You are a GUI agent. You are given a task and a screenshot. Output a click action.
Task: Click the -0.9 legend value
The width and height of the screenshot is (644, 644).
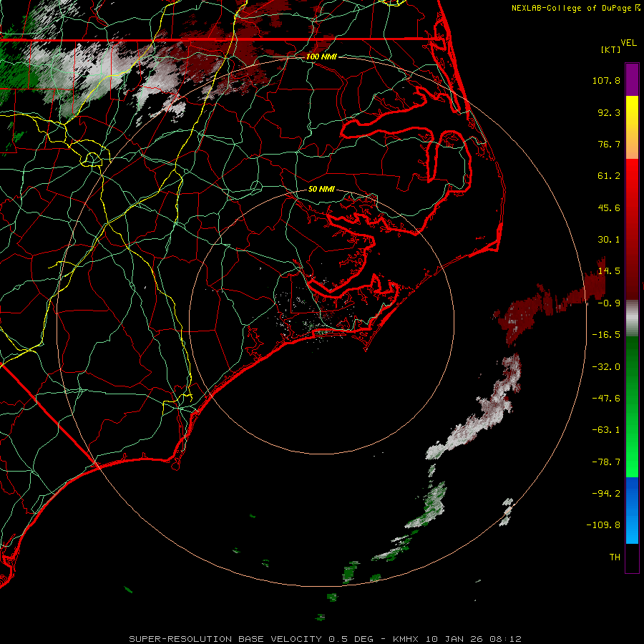pyautogui.click(x=609, y=303)
